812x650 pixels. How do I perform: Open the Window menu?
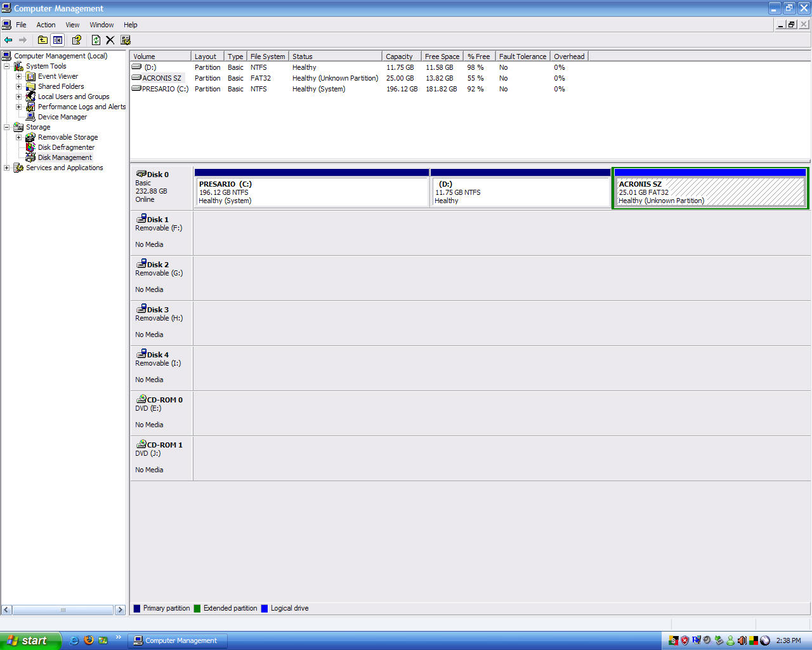pyautogui.click(x=101, y=25)
